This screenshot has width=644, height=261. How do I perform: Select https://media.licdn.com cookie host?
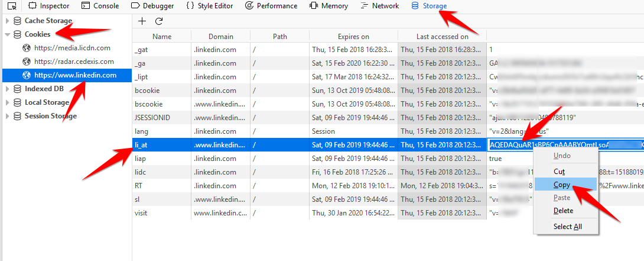click(72, 48)
